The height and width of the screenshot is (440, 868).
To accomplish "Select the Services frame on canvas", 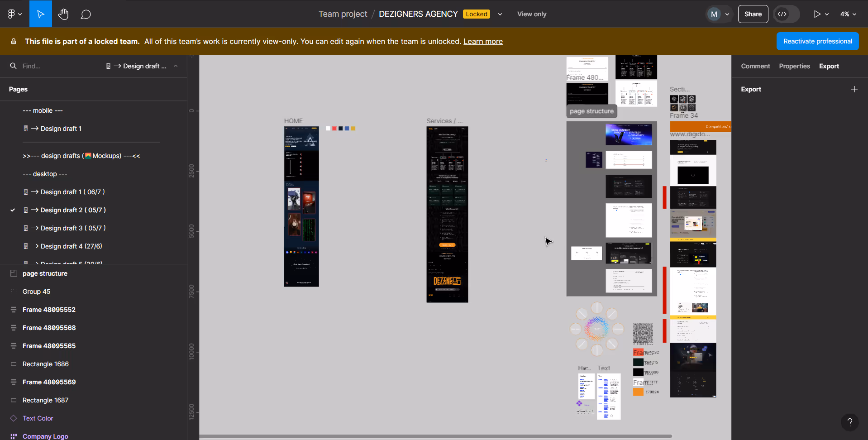I will (447, 214).
